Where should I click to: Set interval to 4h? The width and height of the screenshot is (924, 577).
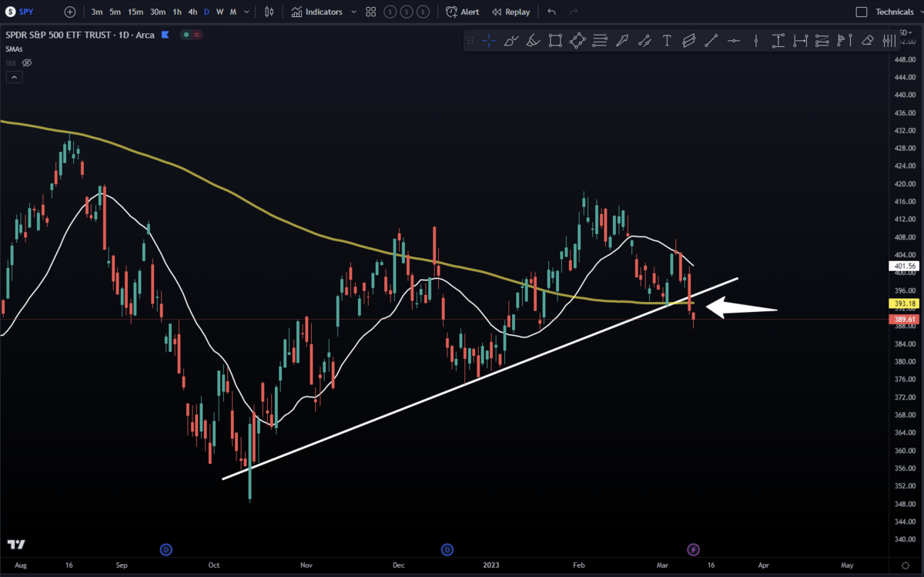(192, 12)
